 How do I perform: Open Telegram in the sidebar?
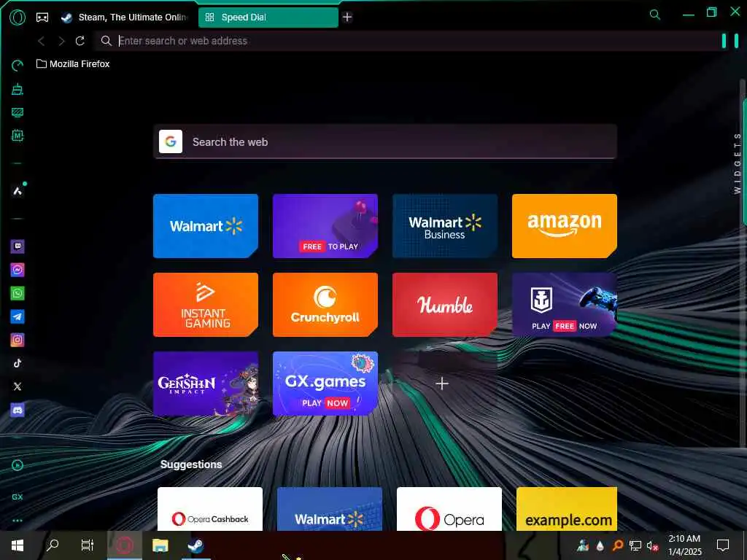click(x=18, y=316)
